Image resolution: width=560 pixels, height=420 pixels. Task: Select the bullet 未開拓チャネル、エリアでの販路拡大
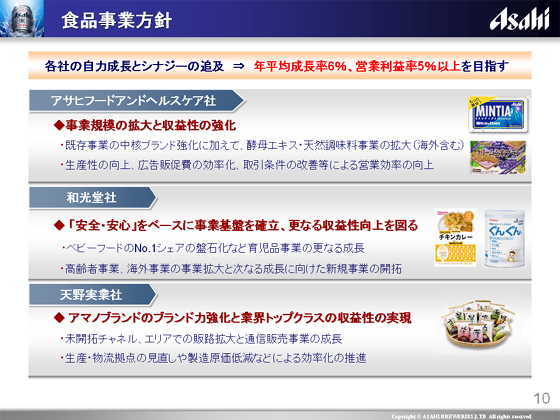coord(201,339)
